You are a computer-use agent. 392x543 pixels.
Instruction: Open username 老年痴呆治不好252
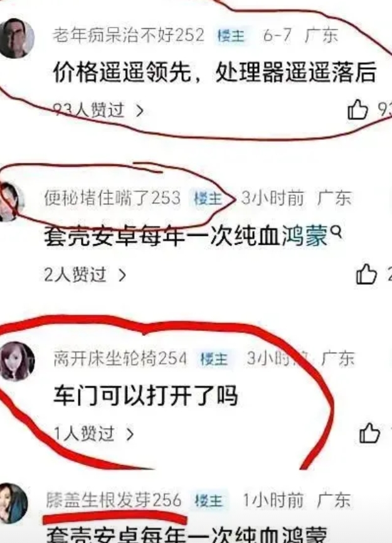point(129,35)
